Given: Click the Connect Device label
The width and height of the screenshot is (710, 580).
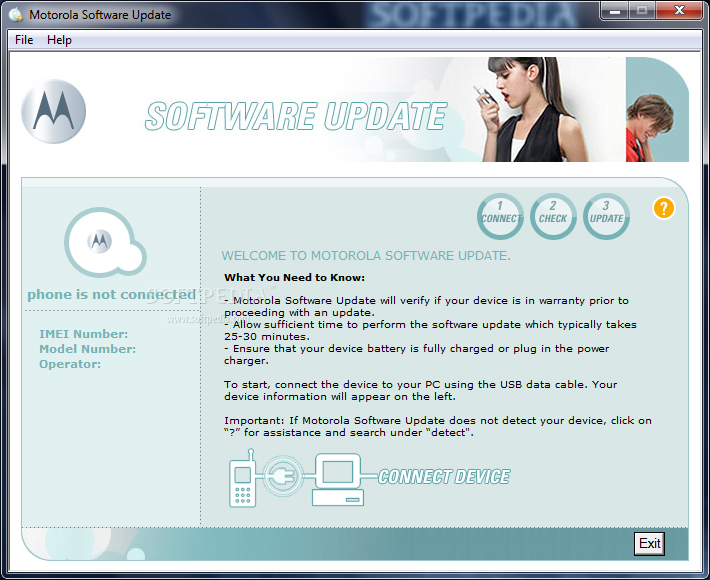Looking at the screenshot, I should 444,477.
